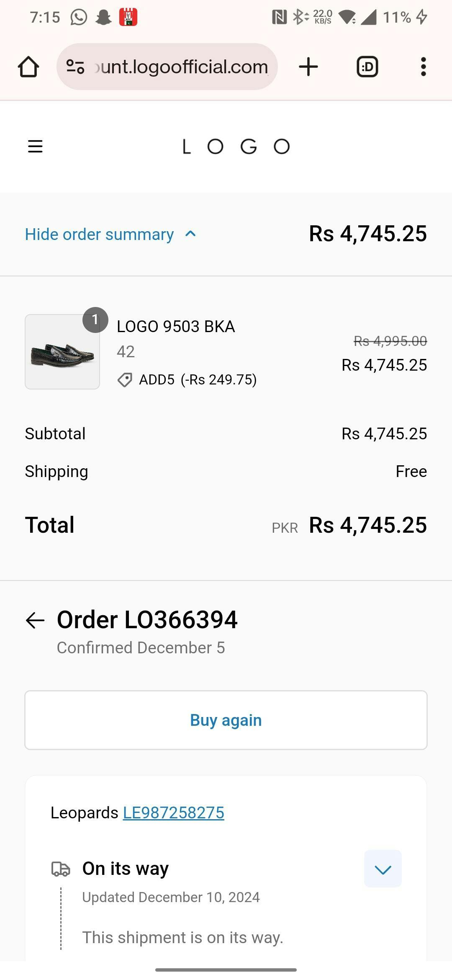This screenshot has height=980, width=452.
Task: Open the hamburger navigation menu
Action: pos(35,147)
